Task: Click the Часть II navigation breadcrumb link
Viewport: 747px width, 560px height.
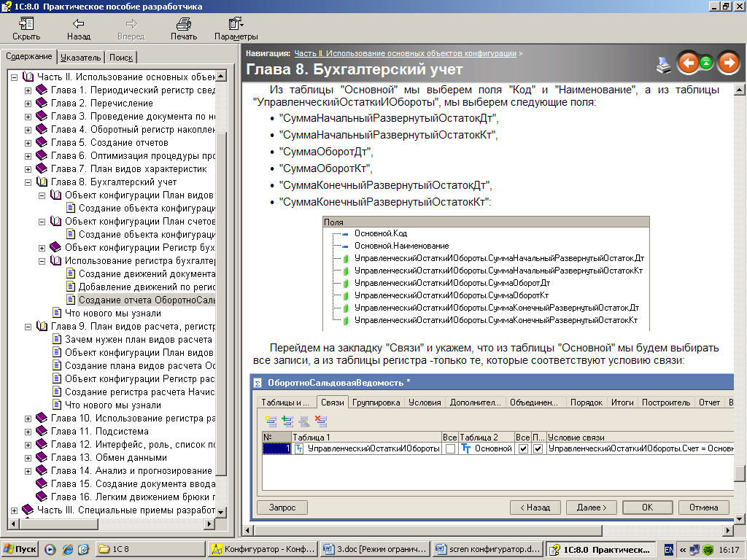Action: (x=405, y=54)
